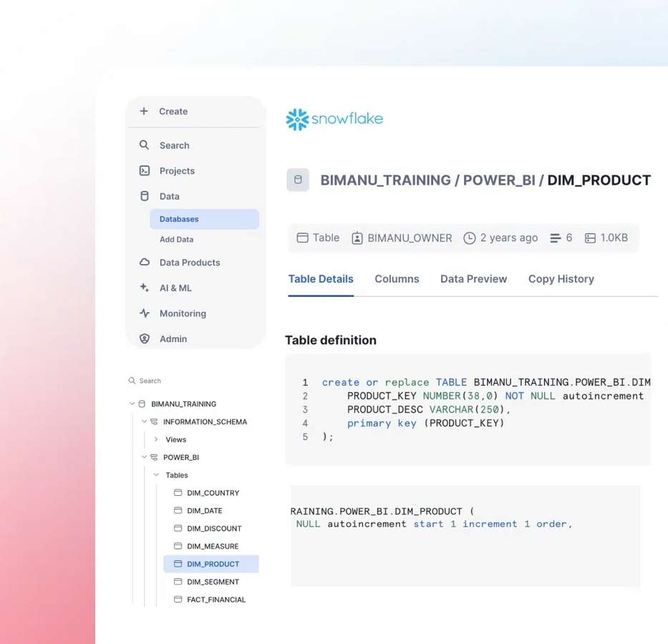Switch to the Table Details tab

(x=321, y=279)
